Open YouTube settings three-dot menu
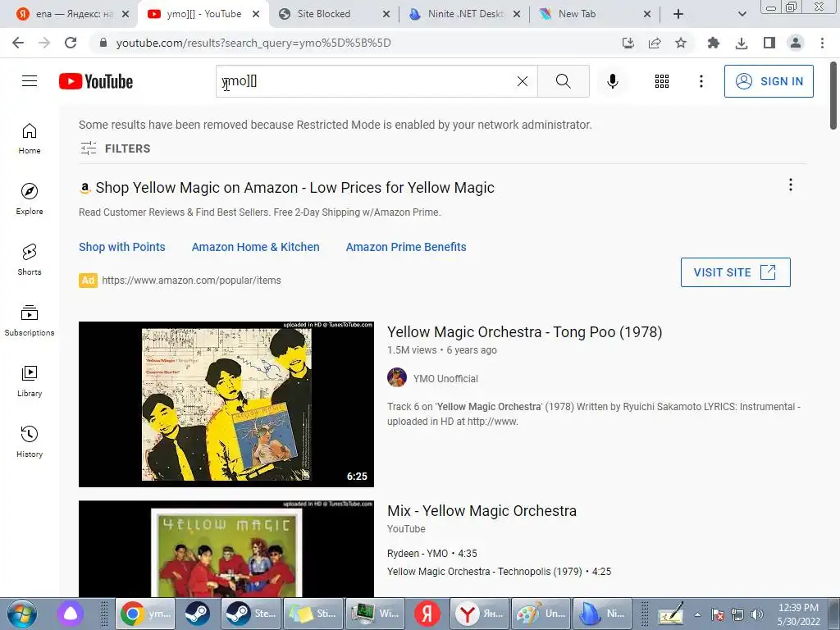 coord(701,81)
